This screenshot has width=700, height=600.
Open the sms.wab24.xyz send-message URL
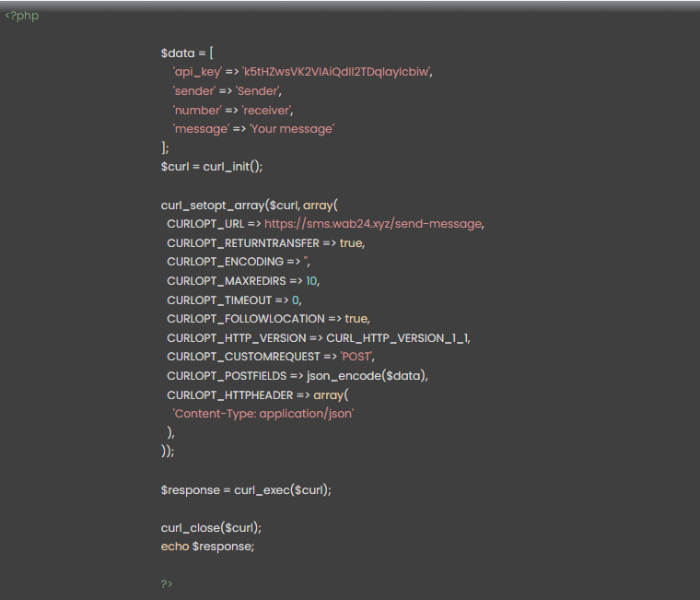373,224
